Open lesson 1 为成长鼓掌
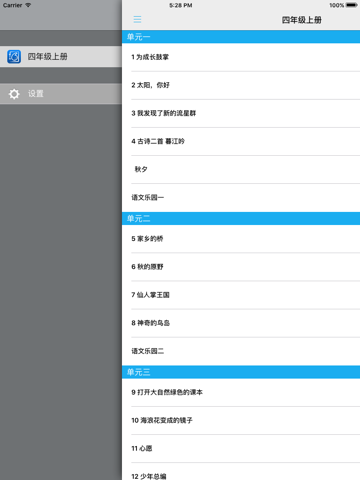 (x=241, y=57)
